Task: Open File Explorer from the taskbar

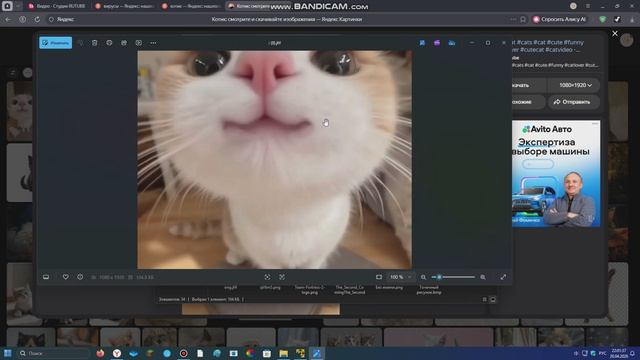Action: point(283,353)
